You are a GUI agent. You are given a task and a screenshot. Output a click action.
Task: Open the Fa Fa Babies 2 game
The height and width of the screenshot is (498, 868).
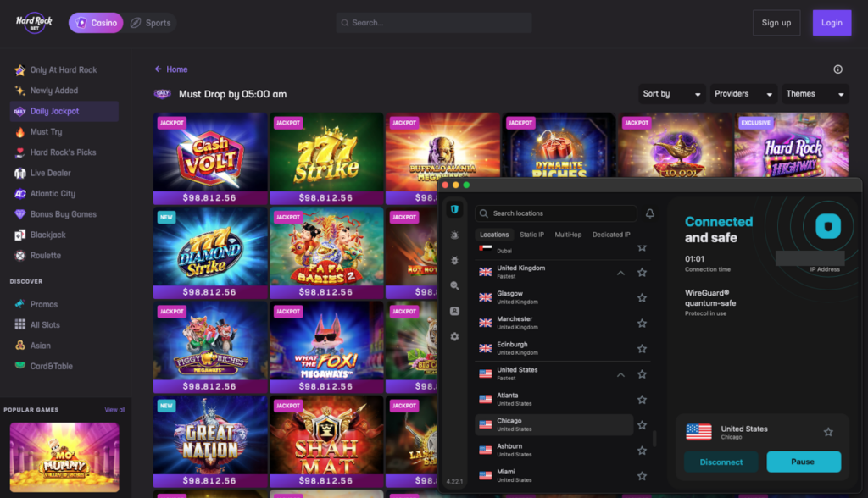(x=326, y=253)
